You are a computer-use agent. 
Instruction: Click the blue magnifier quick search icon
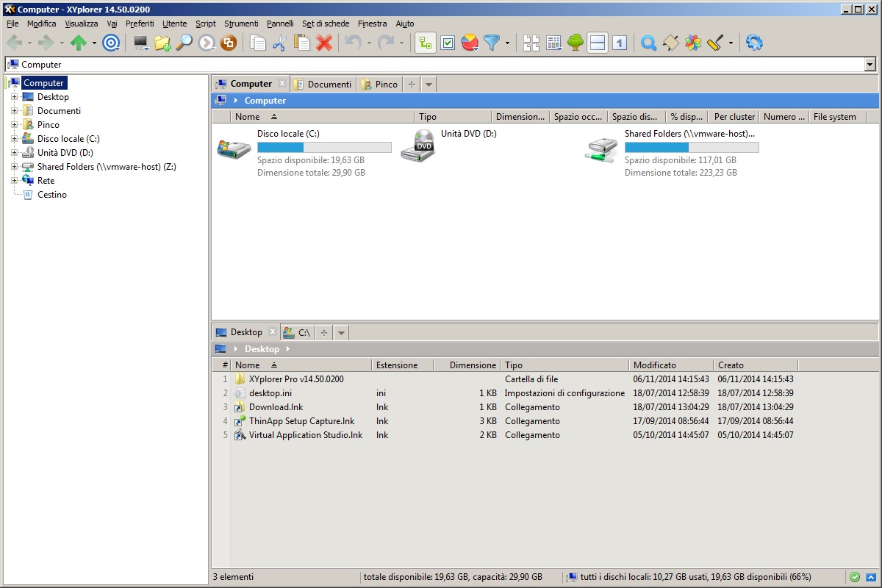pos(648,43)
